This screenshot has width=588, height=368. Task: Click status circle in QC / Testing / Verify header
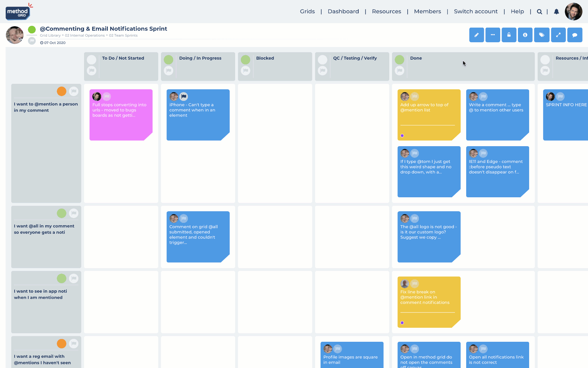pyautogui.click(x=323, y=60)
